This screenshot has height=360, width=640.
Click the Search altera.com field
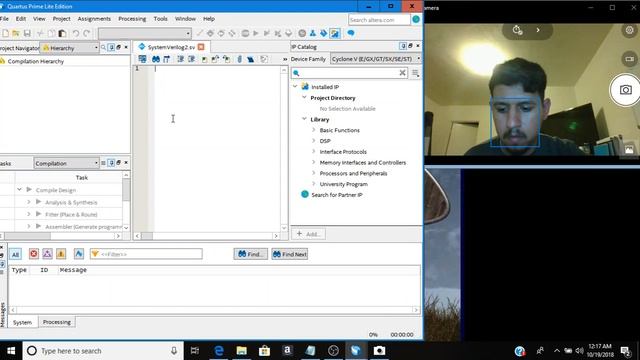(379, 20)
